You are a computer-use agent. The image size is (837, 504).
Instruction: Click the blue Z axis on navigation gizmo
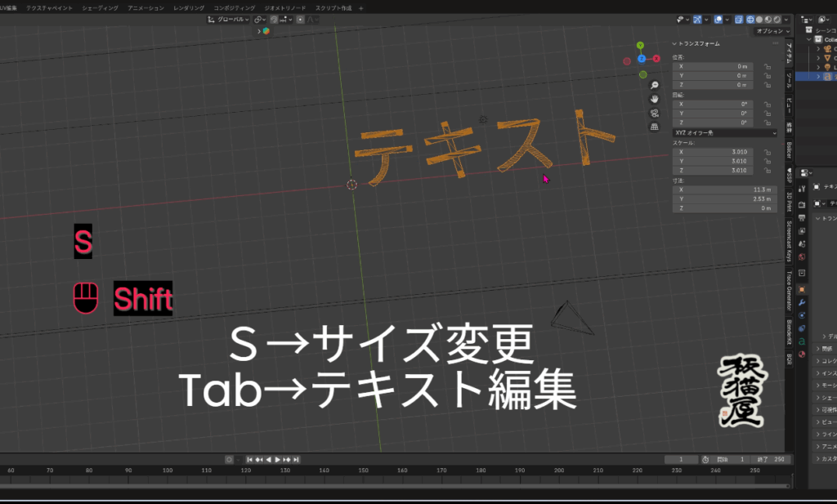[x=642, y=59]
